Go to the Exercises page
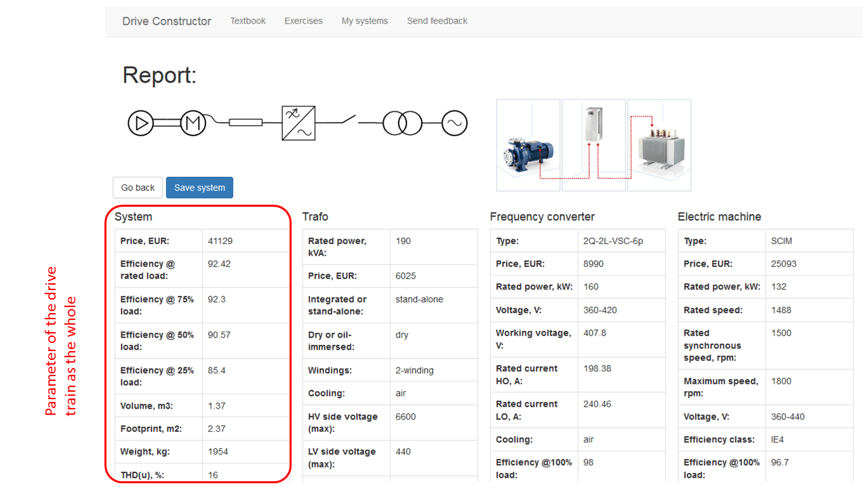 (303, 21)
